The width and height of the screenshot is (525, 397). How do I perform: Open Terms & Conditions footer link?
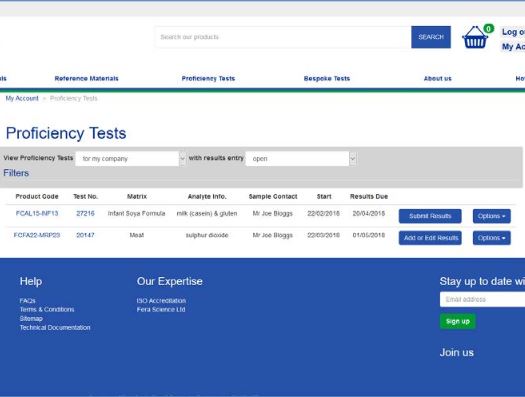coord(47,309)
